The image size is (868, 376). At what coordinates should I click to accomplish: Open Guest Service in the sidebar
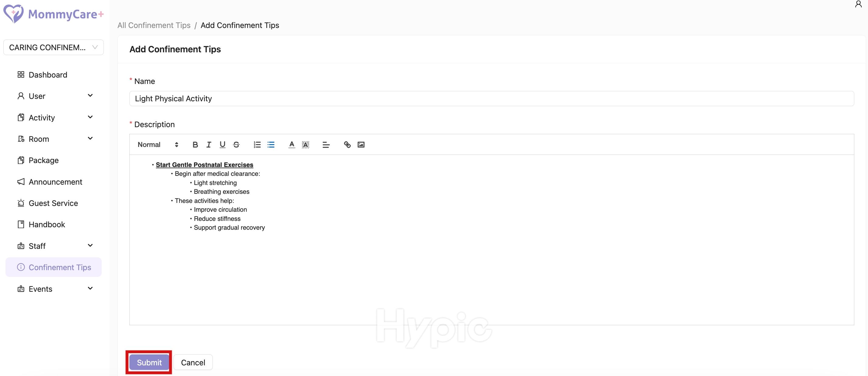pyautogui.click(x=53, y=203)
